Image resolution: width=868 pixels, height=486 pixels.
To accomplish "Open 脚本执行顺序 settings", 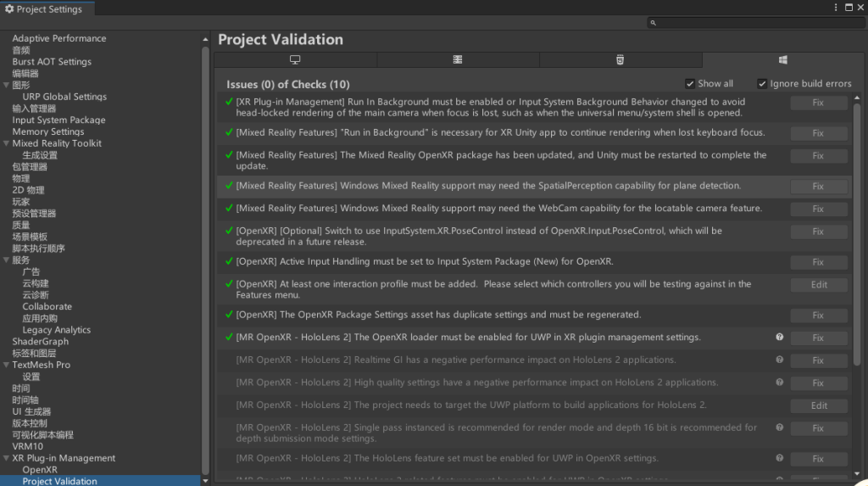I will pos(39,249).
